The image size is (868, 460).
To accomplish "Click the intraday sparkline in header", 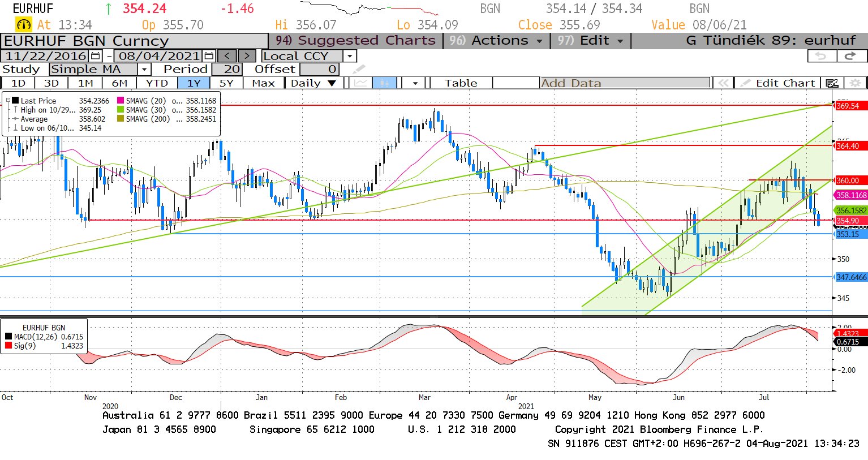I will (x=370, y=8).
